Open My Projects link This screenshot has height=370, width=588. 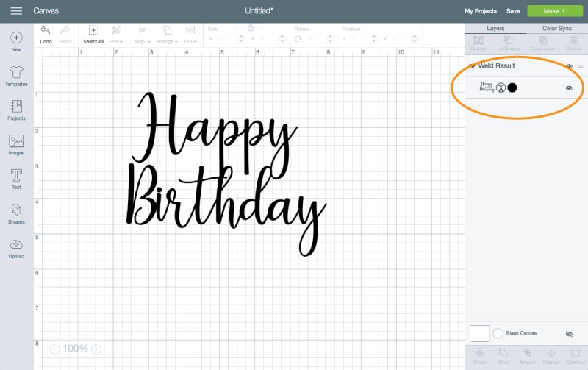(481, 11)
